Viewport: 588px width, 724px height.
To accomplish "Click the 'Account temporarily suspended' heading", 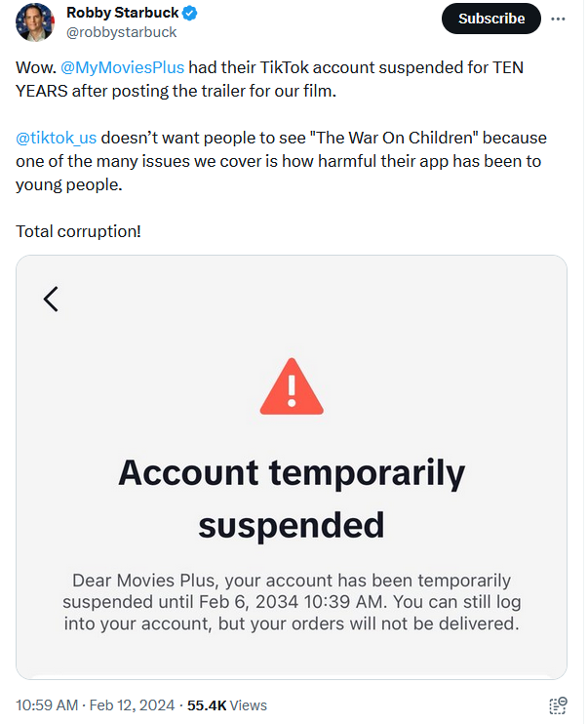I will click(x=292, y=499).
